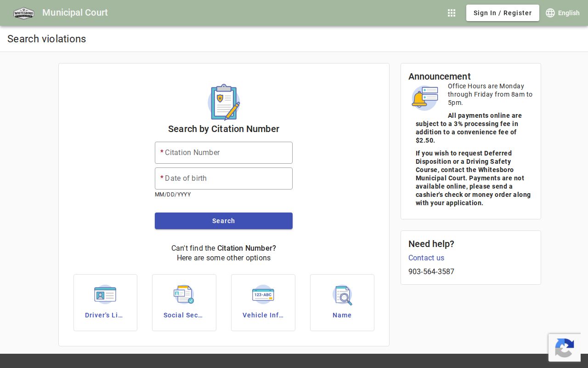Click the Name search magnifier icon

(342, 294)
